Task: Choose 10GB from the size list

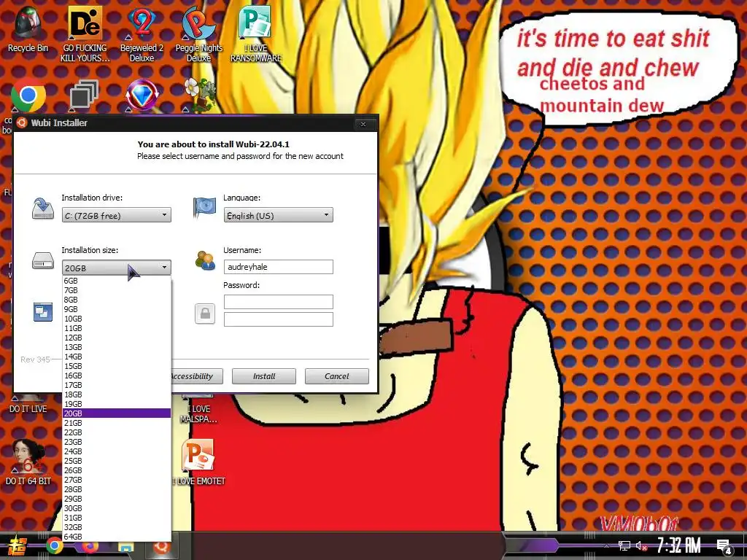Action: [x=117, y=319]
